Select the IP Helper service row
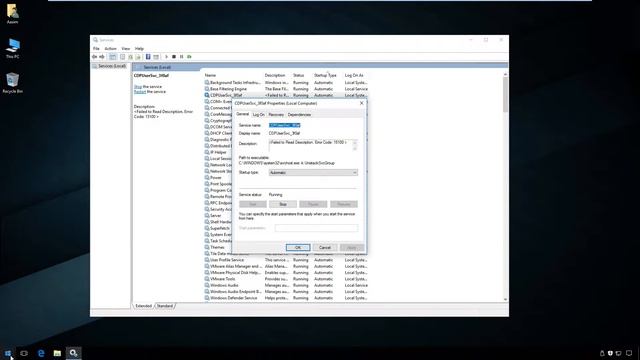This screenshot has height=360, width=640. [218, 152]
